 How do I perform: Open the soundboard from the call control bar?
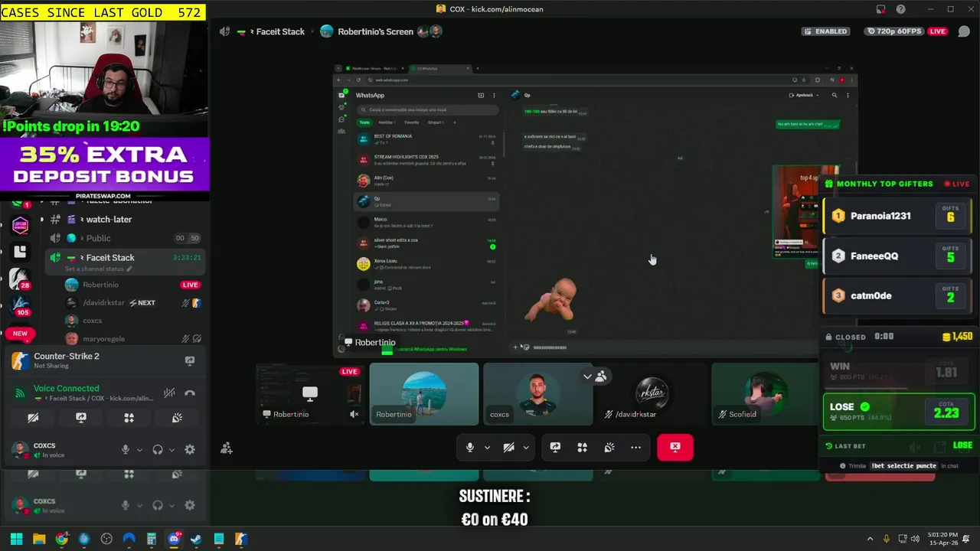tap(609, 448)
